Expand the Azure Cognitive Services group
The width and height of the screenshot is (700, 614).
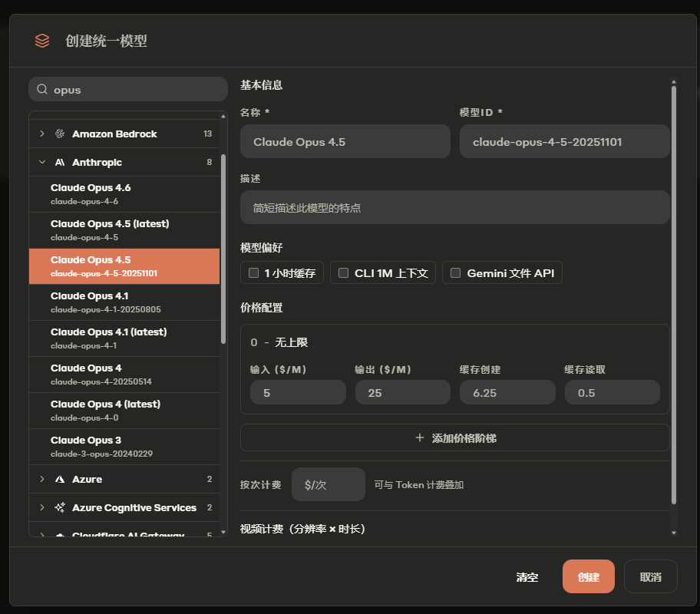(42, 507)
